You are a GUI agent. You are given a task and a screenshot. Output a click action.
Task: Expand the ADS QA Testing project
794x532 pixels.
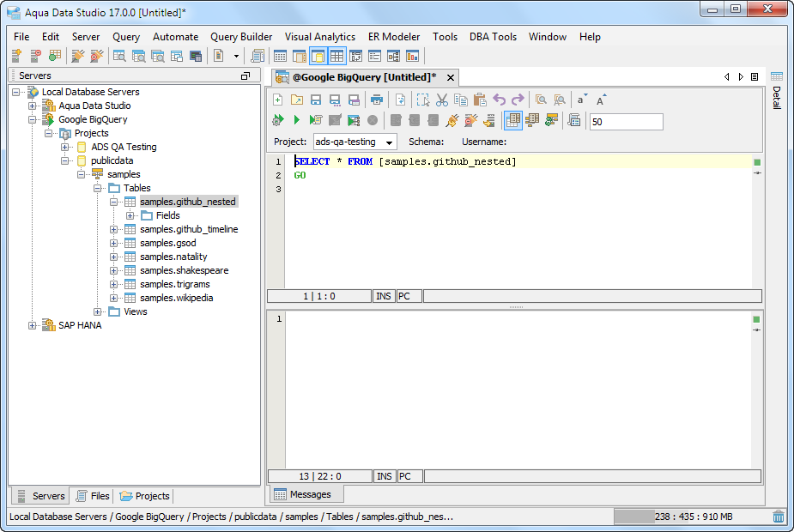coord(65,147)
